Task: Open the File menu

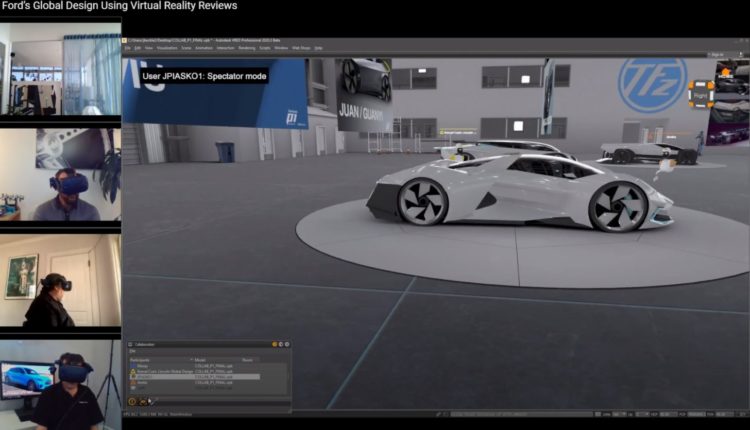Action: pos(128,48)
